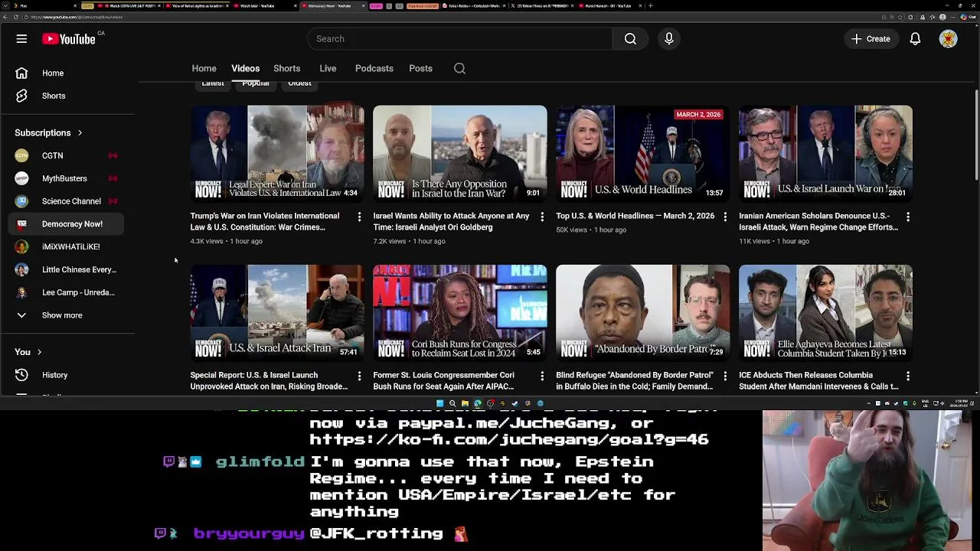Open options for Special Report video

(359, 377)
